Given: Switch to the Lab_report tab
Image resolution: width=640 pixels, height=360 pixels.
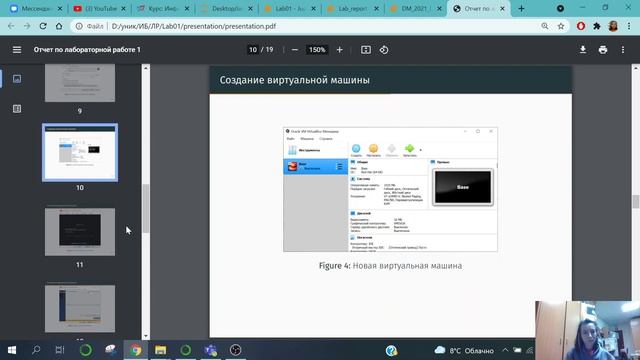Looking at the screenshot, I should click(353, 9).
